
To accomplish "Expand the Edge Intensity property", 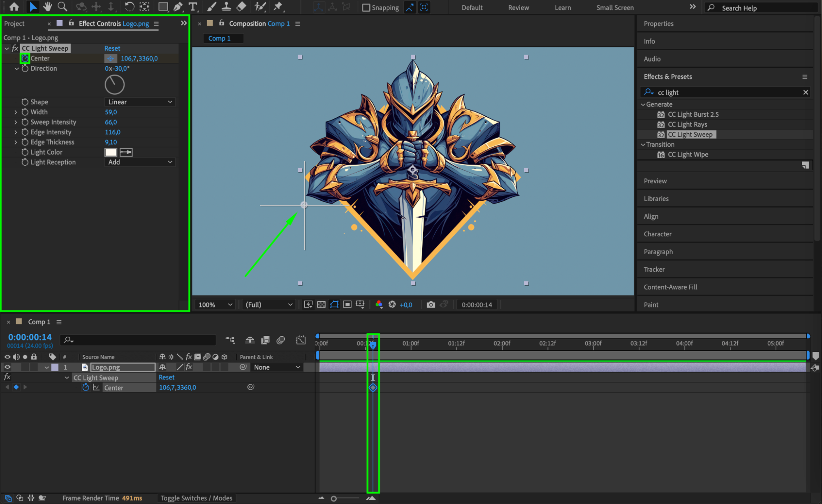I will click(16, 132).
